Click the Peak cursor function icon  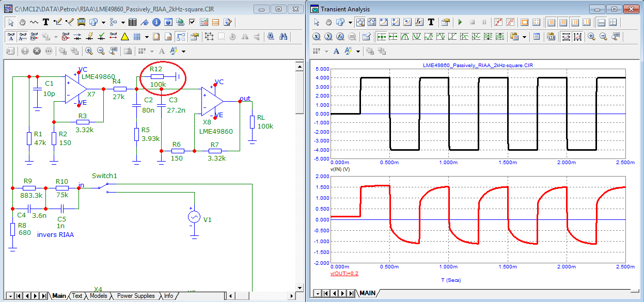coord(405,37)
